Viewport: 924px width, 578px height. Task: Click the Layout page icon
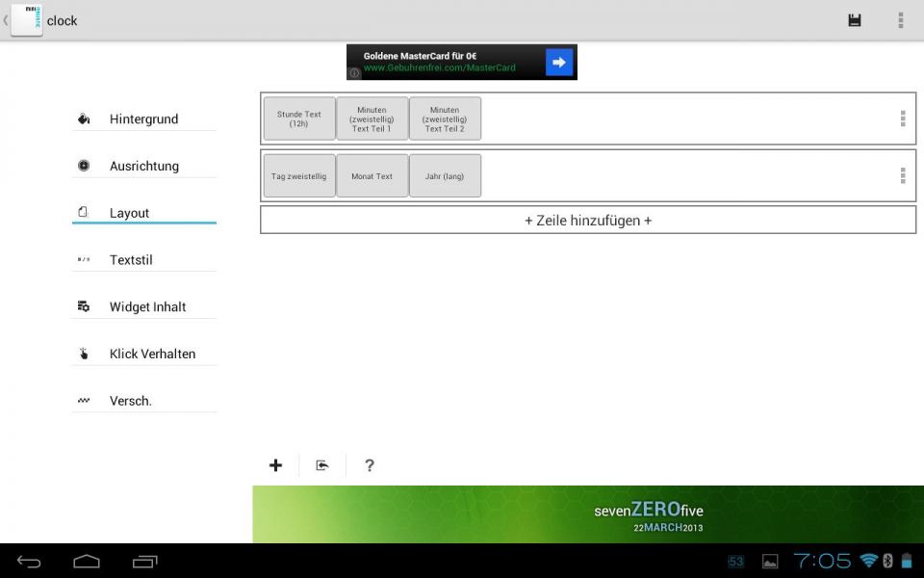click(83, 212)
